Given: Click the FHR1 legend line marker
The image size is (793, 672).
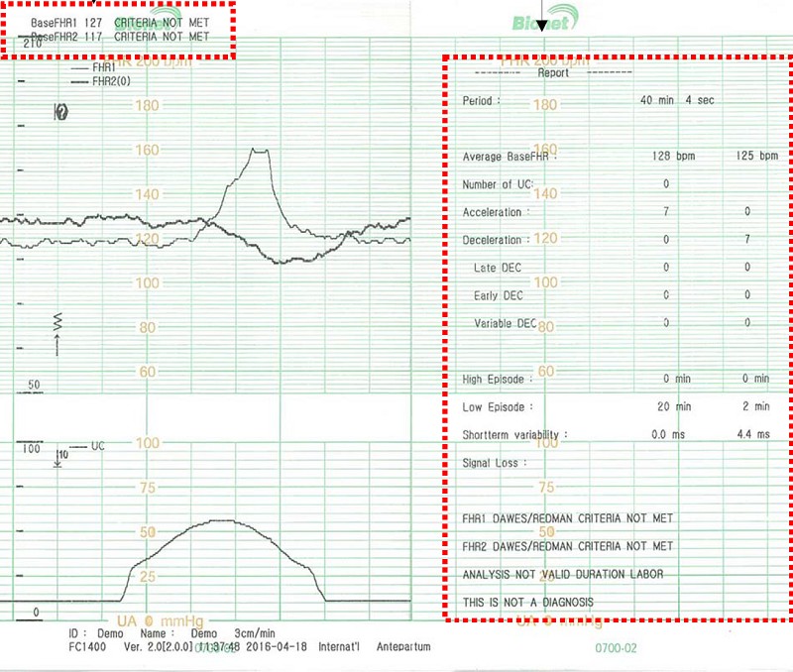Looking at the screenshot, I should click(x=79, y=68).
